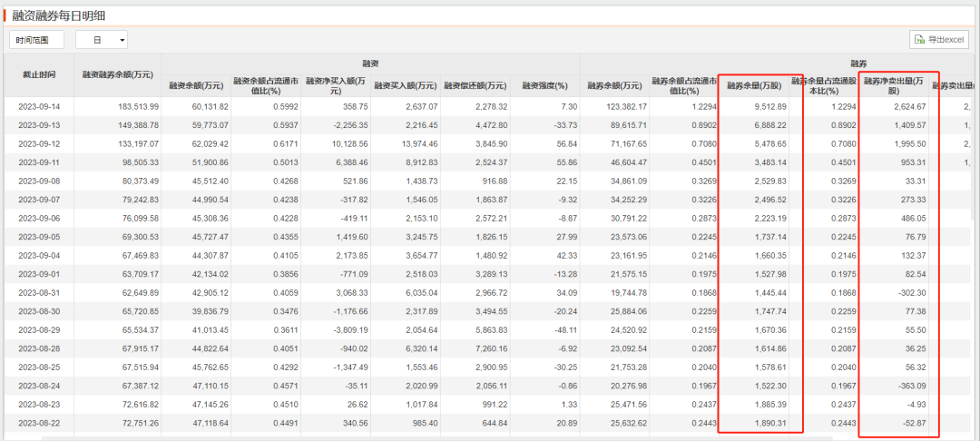The height and width of the screenshot is (441, 980).
Task: Click the 时间范围 button
Action: pos(37,40)
